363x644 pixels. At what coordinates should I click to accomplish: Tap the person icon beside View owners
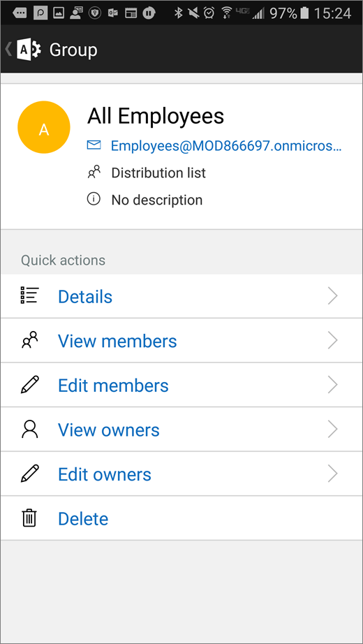click(30, 429)
